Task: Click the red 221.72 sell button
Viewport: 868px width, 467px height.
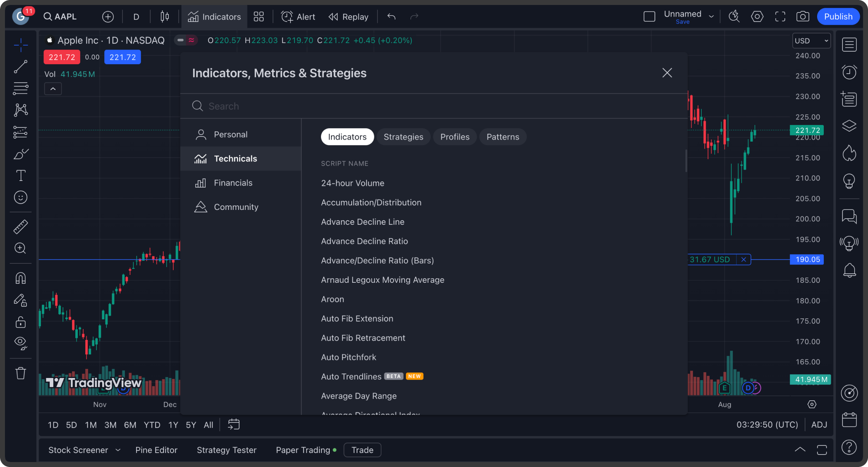Action: tap(62, 57)
